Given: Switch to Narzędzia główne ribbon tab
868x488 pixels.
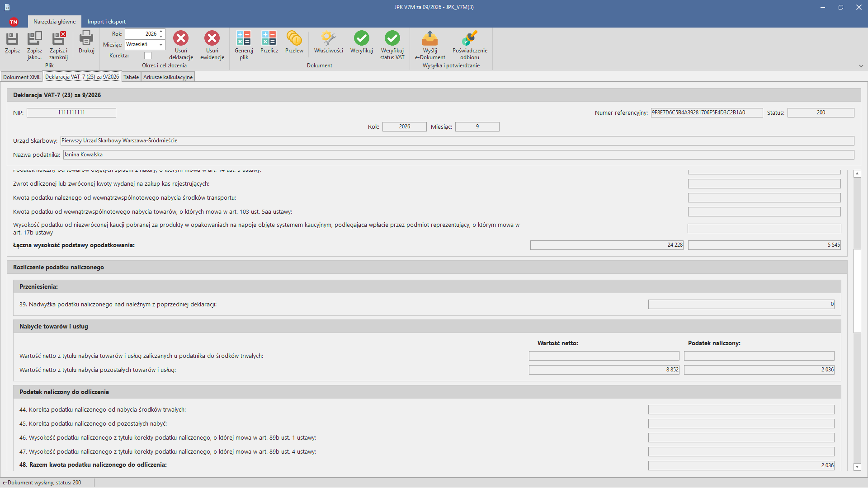Looking at the screenshot, I should (54, 22).
